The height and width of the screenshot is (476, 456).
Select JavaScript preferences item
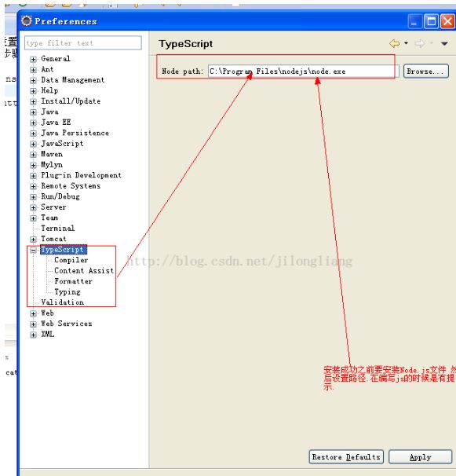[x=62, y=144]
